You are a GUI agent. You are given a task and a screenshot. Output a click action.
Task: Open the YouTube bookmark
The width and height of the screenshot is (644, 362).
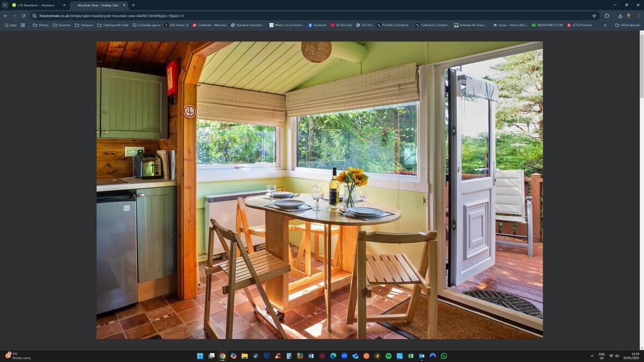click(342, 25)
